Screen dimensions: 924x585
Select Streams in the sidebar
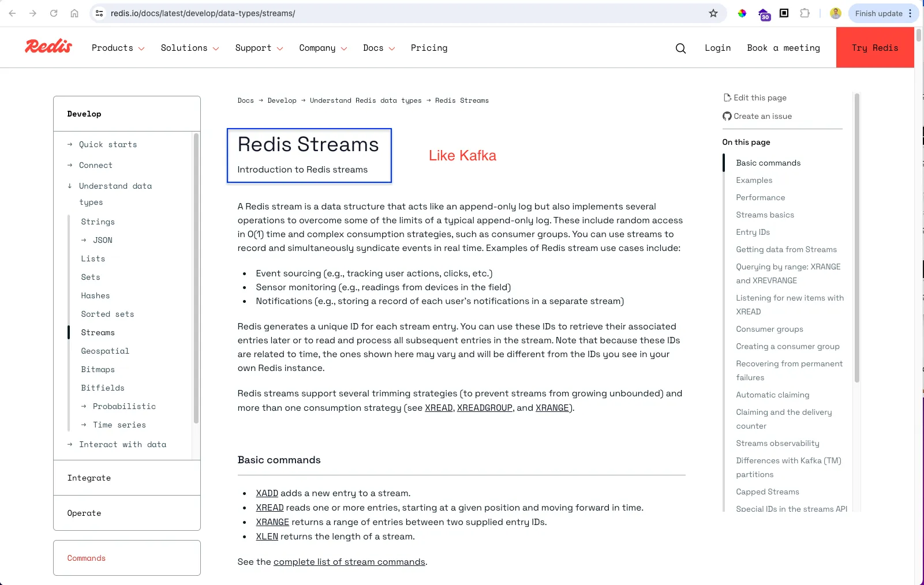(x=98, y=332)
